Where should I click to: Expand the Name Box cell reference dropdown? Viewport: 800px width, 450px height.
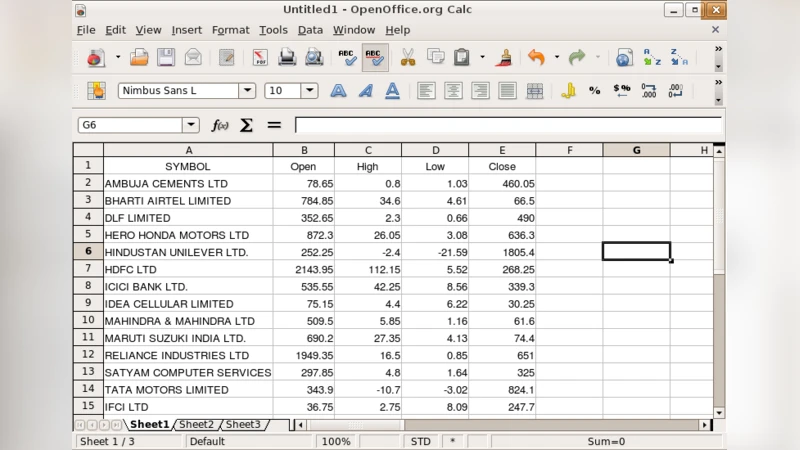190,125
